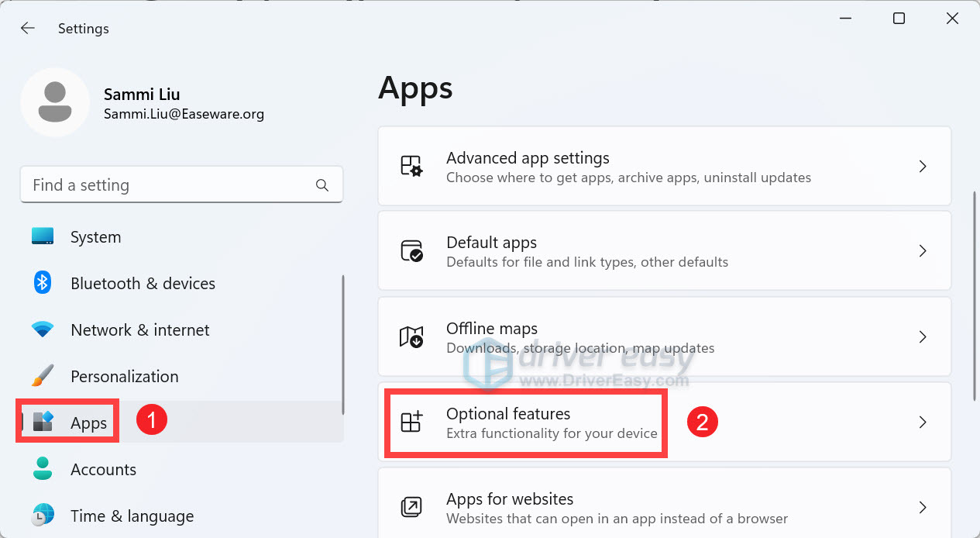
Task: Click the chevron on Optional features row
Action: point(923,422)
